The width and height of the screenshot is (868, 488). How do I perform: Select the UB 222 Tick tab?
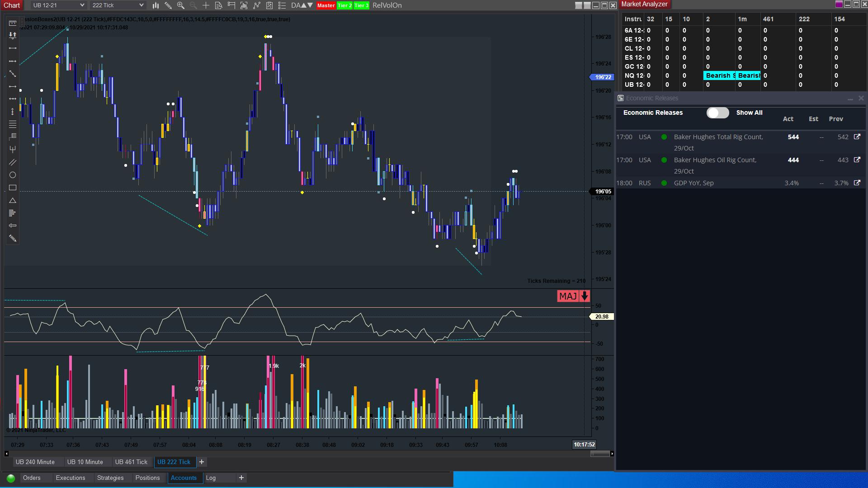pos(174,462)
